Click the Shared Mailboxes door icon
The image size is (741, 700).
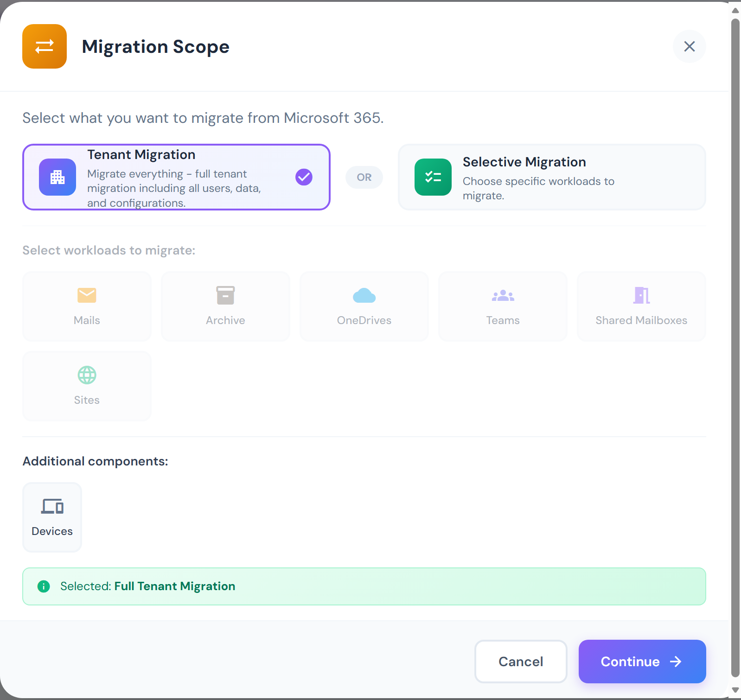pos(641,295)
